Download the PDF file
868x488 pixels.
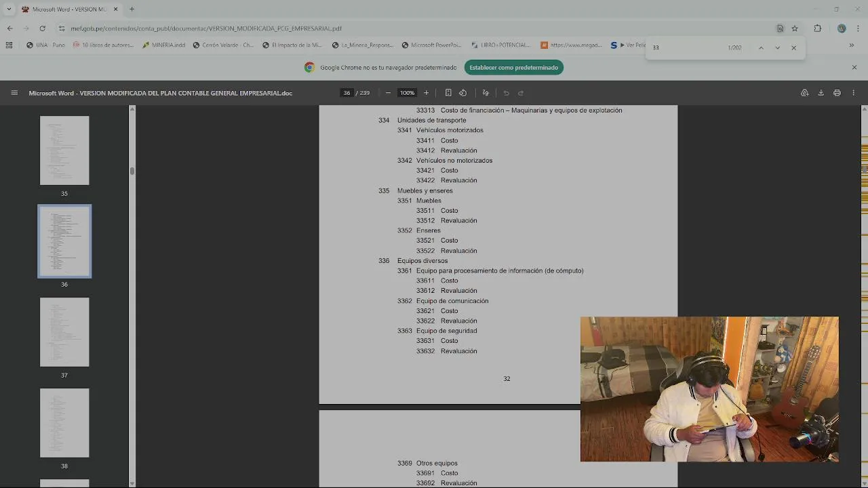(x=821, y=93)
